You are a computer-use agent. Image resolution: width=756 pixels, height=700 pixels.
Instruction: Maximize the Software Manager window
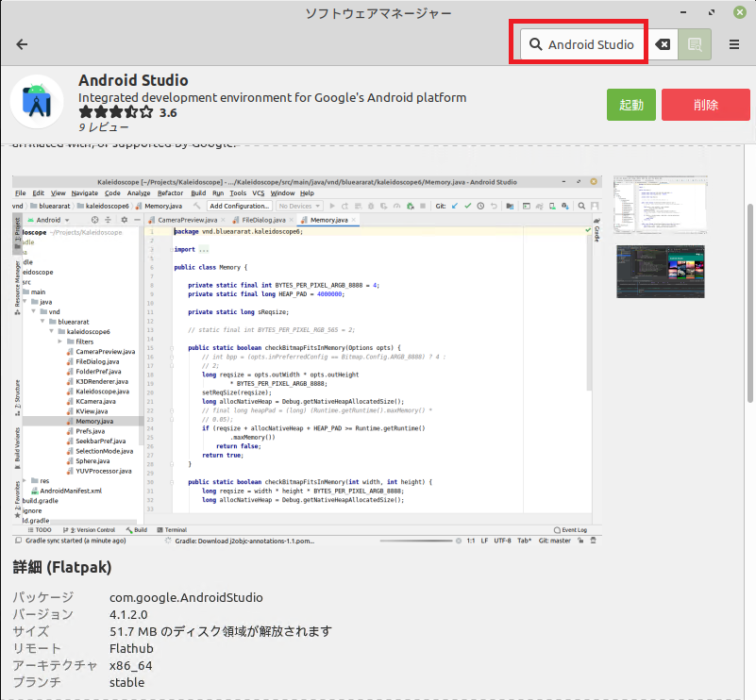tap(712, 12)
